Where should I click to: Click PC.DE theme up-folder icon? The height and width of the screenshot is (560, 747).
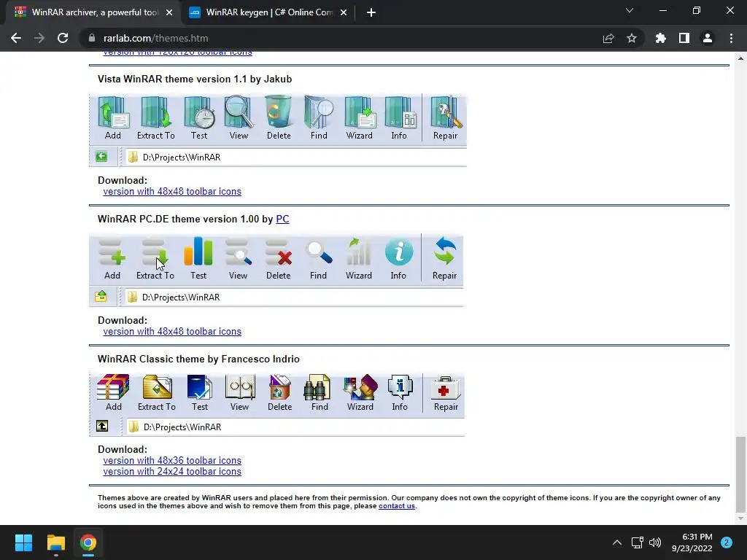101,296
